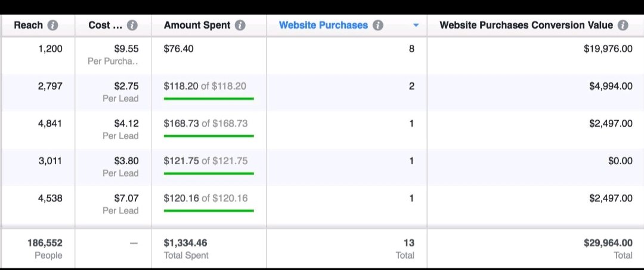Click the amount $168.73 of $168.73
Viewport: 644px width, 270px height.
click(205, 124)
